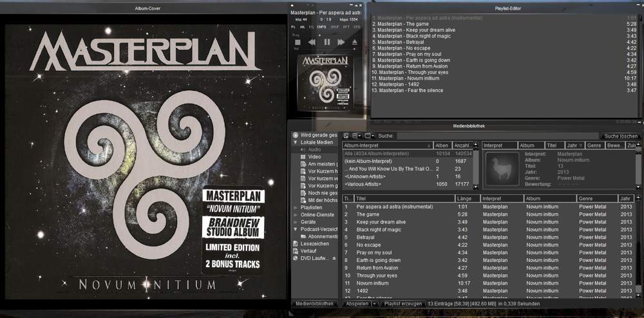Click the Lesezeichen bookmarks icon
Screen dimensions: 644x318
click(296, 244)
